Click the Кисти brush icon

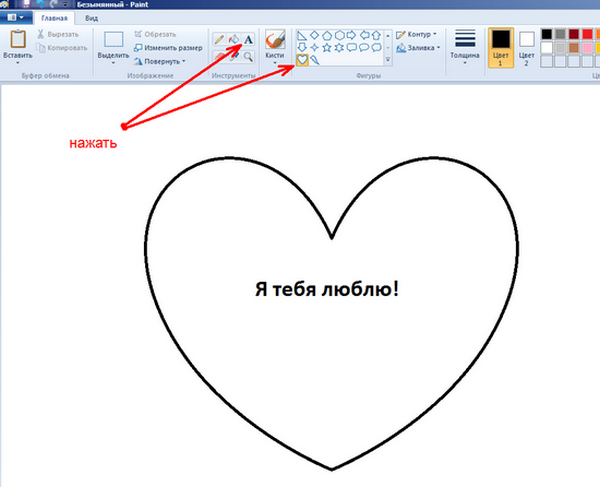coord(275,39)
